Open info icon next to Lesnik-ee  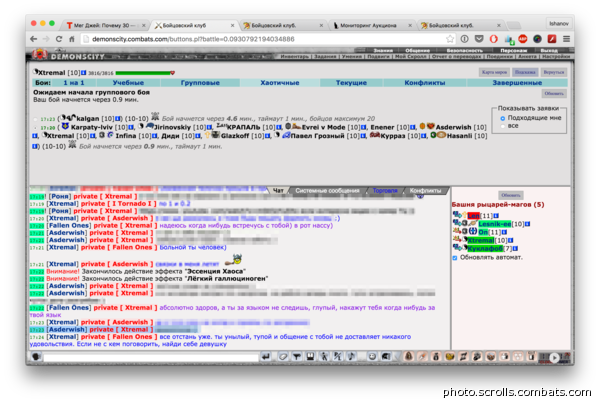click(527, 224)
